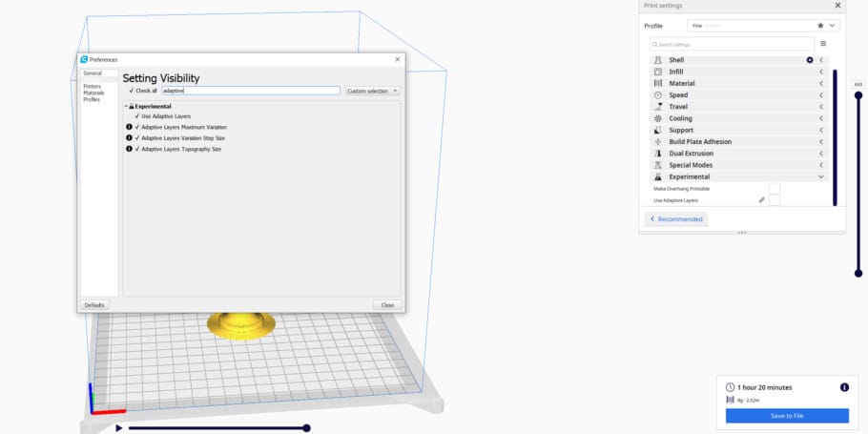Expand the Build Plate Adhesion category
This screenshot has width=868, height=434.
coord(821,142)
